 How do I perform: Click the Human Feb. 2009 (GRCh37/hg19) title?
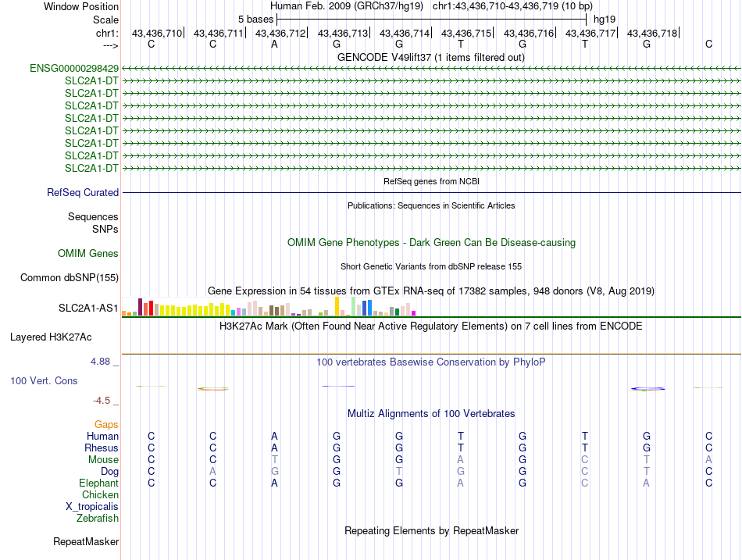[x=346, y=6]
